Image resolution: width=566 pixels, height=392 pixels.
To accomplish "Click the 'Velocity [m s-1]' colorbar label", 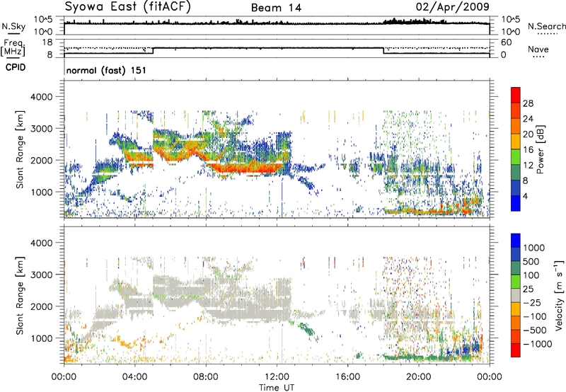I will coord(559,295).
